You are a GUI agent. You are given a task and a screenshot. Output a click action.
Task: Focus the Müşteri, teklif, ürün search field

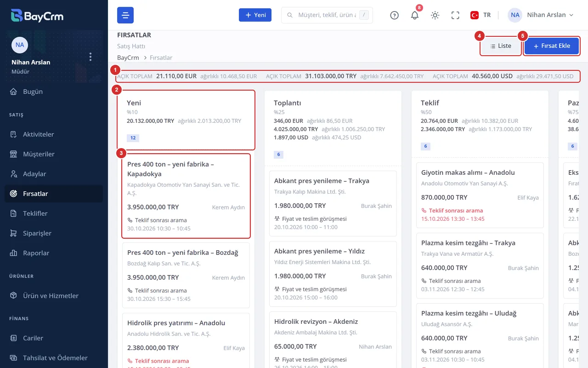click(x=327, y=15)
